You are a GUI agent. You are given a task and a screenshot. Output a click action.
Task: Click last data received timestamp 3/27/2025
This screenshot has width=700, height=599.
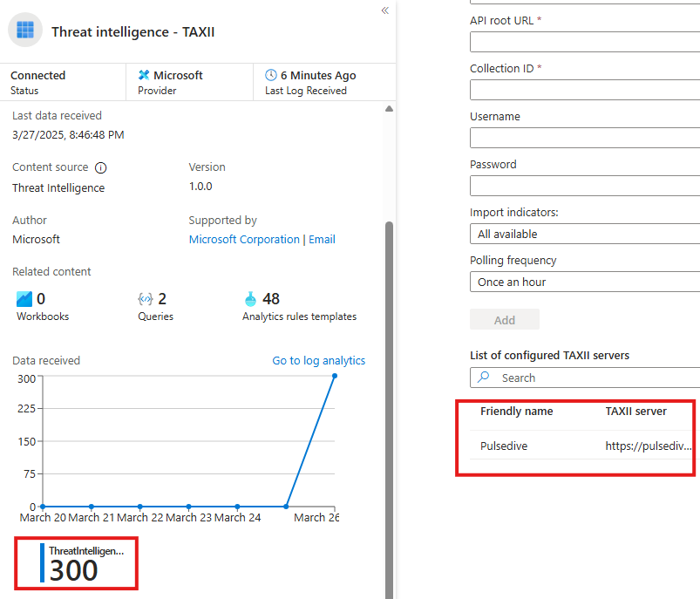pyautogui.click(x=68, y=135)
